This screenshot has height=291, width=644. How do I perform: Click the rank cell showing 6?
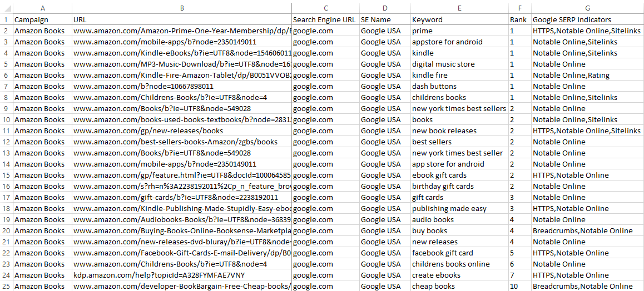tap(519, 264)
